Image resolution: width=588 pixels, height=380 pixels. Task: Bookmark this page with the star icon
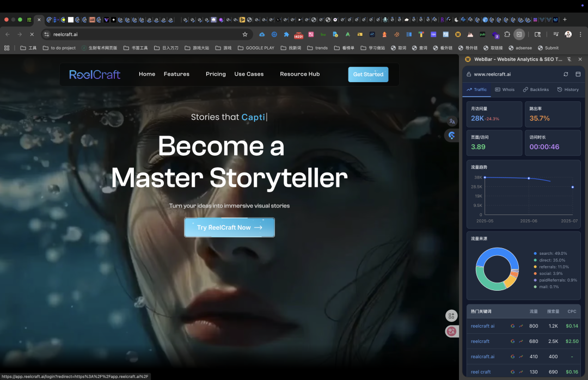coord(245,34)
